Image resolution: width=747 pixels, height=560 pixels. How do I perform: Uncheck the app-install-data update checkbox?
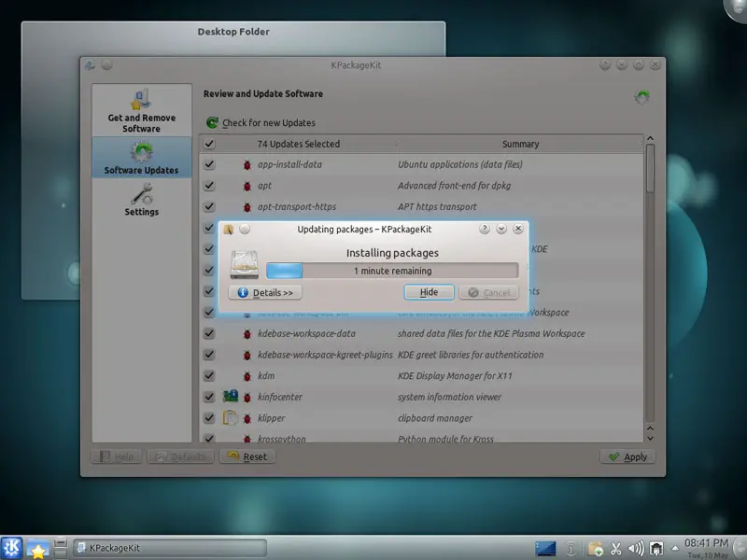pyautogui.click(x=209, y=164)
